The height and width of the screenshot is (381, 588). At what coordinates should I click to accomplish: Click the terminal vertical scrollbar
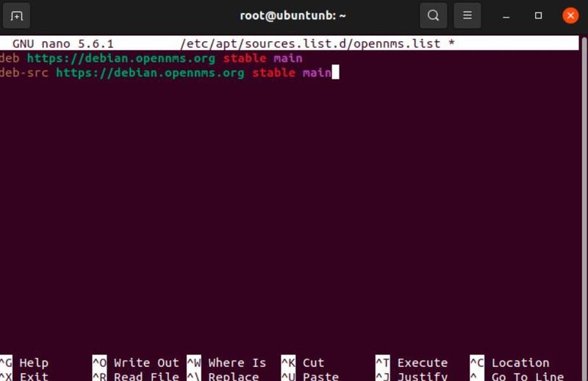coord(584,208)
